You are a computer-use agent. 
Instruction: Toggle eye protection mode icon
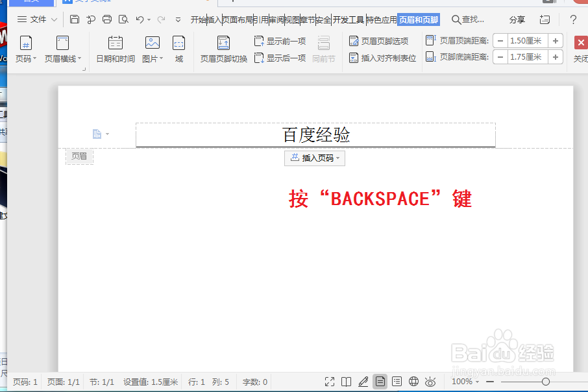click(x=430, y=382)
